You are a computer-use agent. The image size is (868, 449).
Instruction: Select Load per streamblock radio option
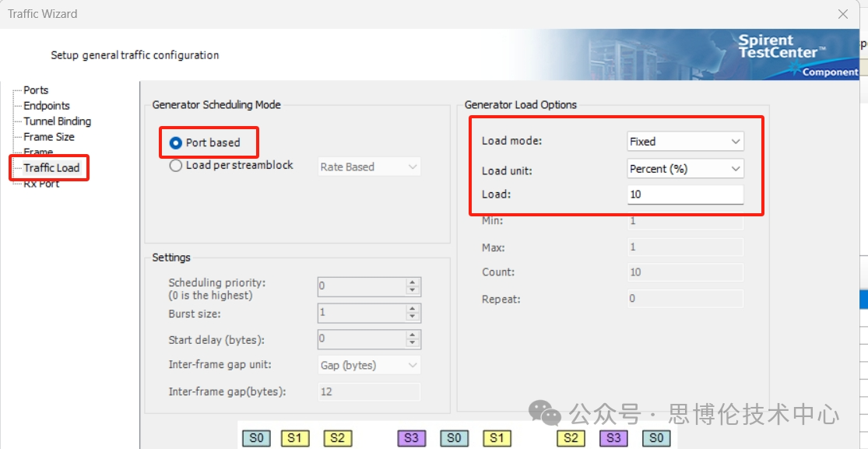(x=176, y=166)
